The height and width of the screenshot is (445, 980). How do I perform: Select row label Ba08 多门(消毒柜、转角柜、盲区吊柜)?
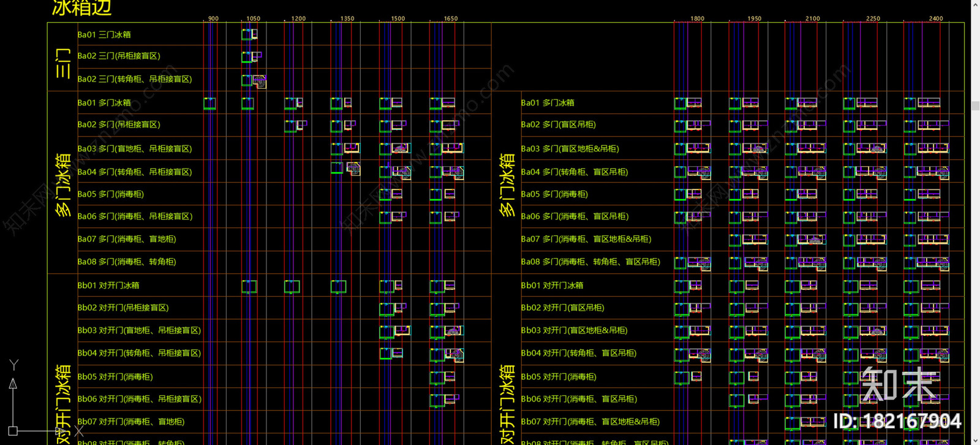(x=590, y=262)
